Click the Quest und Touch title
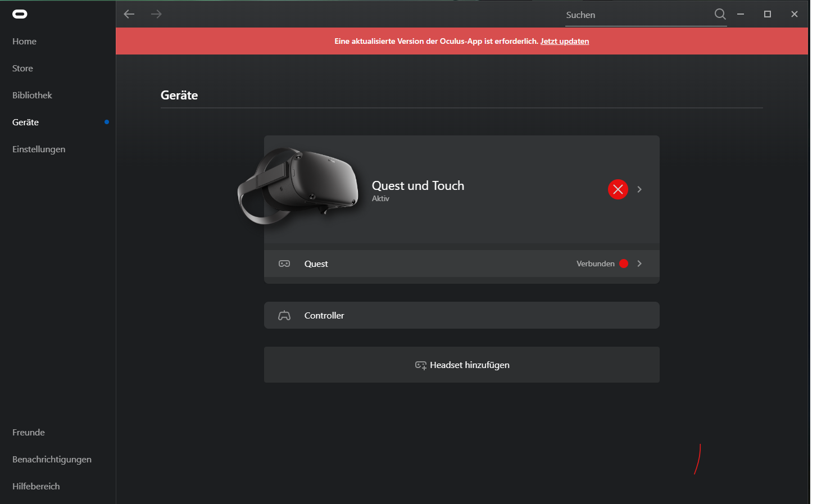Screen dimensions: 817x504 click(418, 185)
